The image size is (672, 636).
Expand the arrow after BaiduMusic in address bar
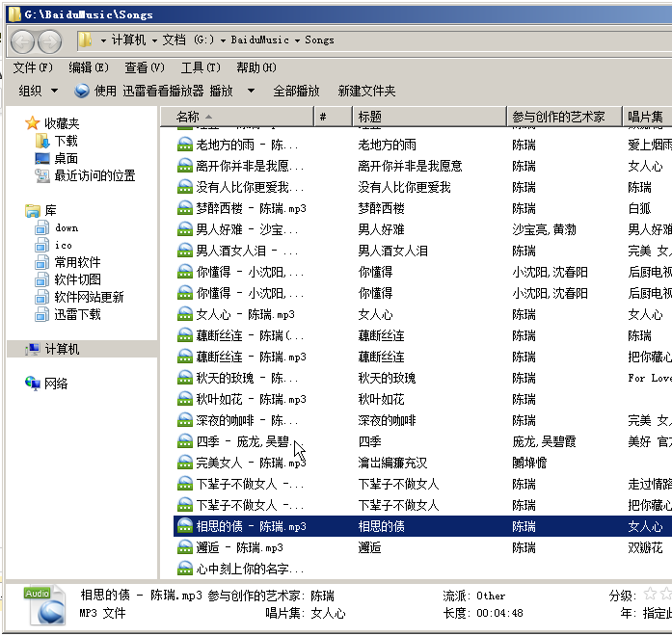(297, 40)
